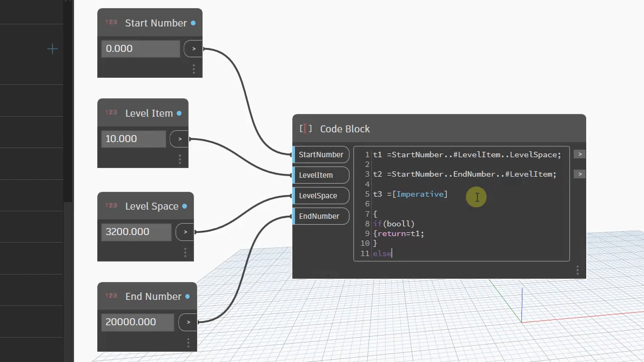Place cursor in code line t2 definition
This screenshot has width=644, height=362.
[x=465, y=174]
